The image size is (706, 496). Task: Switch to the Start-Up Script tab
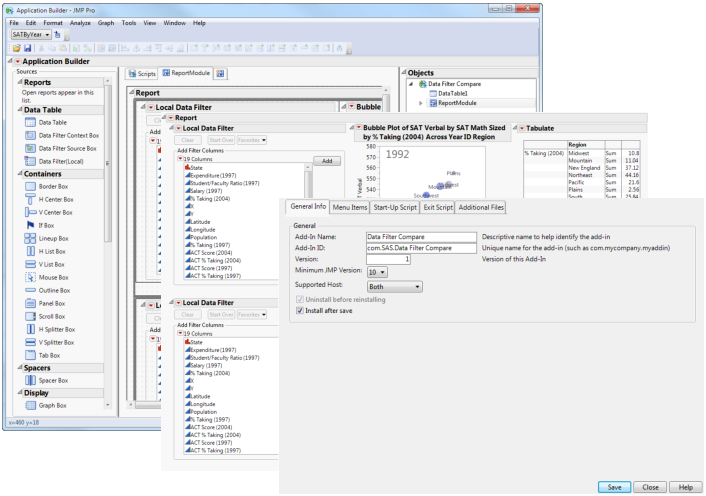click(395, 207)
